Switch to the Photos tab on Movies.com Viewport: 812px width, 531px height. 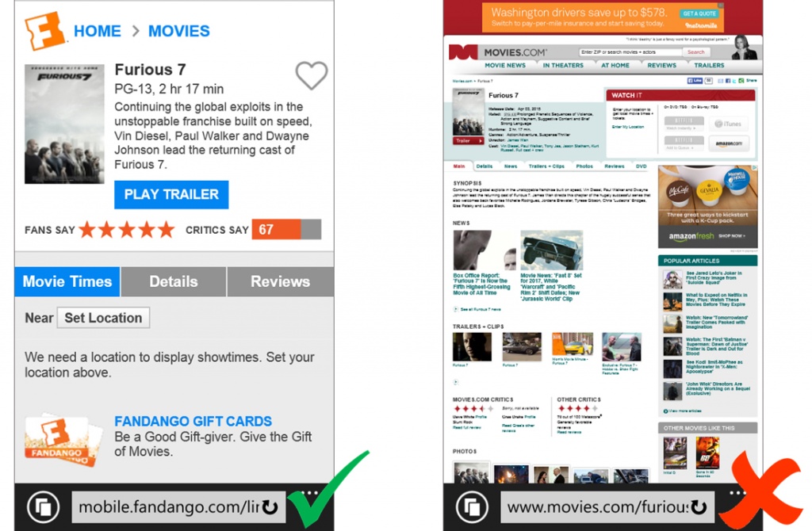tap(584, 166)
